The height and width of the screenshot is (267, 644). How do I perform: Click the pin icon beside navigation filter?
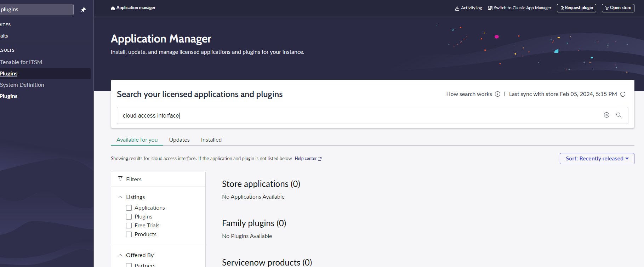click(84, 10)
